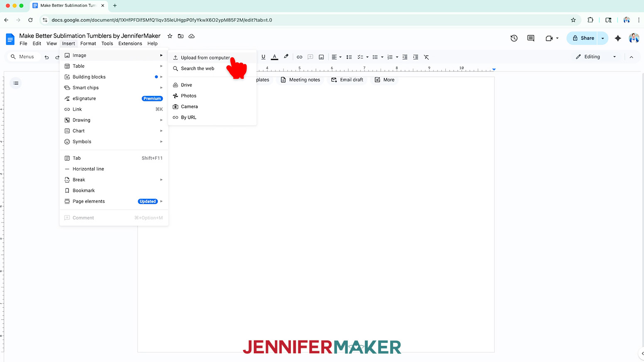
Task: Open the line and paragraph spacing tool
Action: (349, 57)
